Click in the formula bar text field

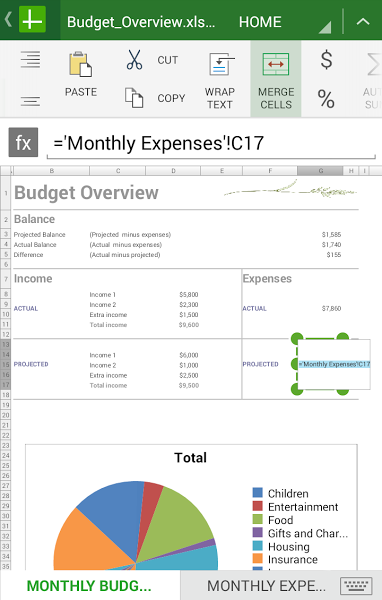(211, 143)
